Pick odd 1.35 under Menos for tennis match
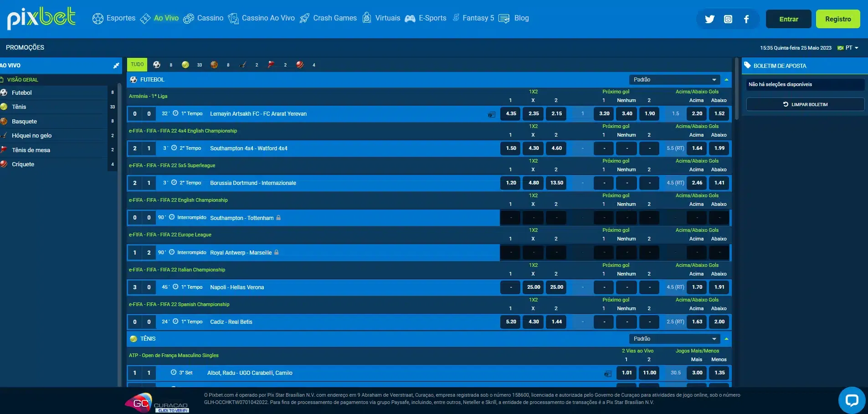Screen dimensions: 868x414 coord(719,373)
